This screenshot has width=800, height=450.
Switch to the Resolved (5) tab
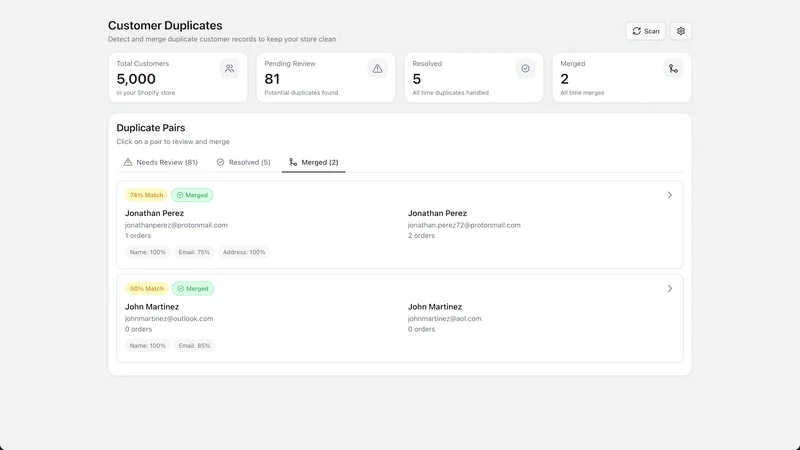coord(243,162)
